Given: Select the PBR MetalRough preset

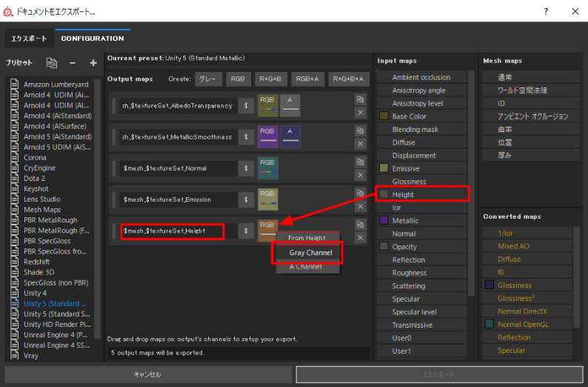Looking at the screenshot, I should [x=50, y=220].
